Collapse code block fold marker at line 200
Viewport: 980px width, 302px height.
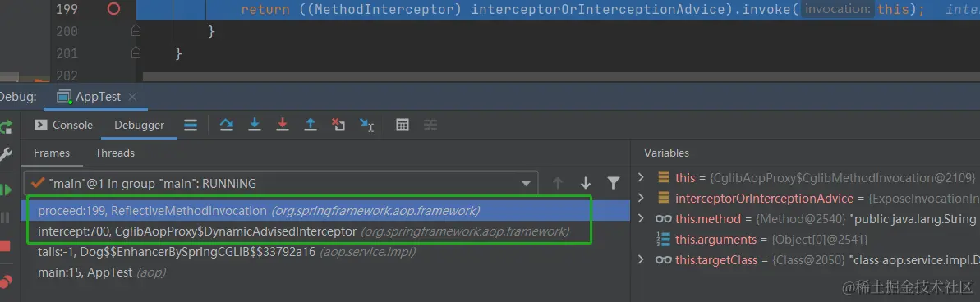pyautogui.click(x=136, y=31)
